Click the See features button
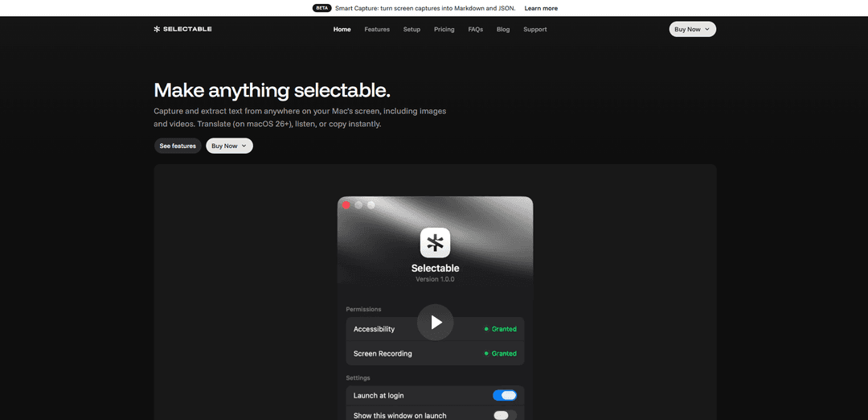 click(x=178, y=146)
